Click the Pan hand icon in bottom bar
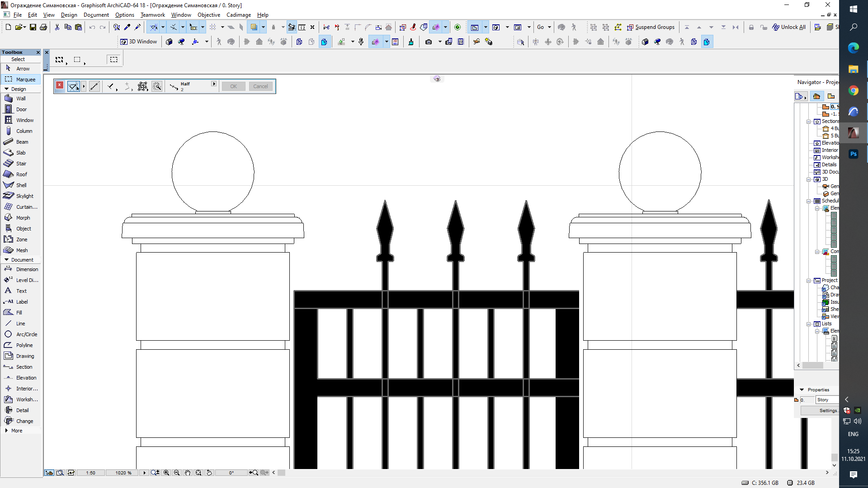Image resolution: width=868 pixels, height=488 pixels. point(188,473)
